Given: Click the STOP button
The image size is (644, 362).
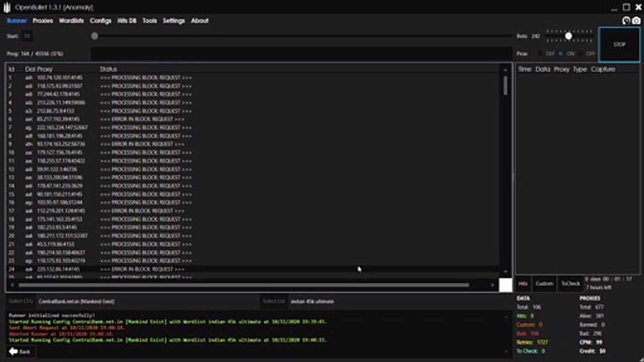Looking at the screenshot, I should click(619, 44).
